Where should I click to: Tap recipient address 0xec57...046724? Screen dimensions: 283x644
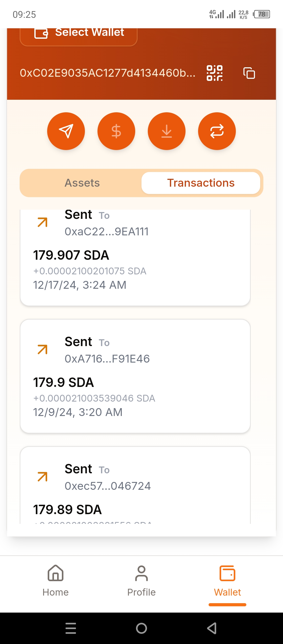click(x=108, y=486)
